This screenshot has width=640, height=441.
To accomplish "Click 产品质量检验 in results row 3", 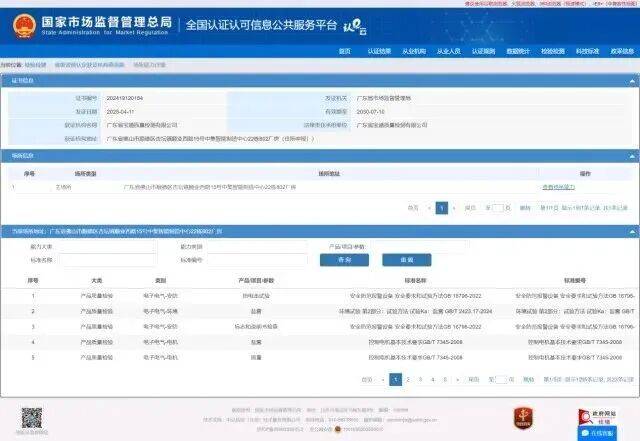I will (x=97, y=327).
